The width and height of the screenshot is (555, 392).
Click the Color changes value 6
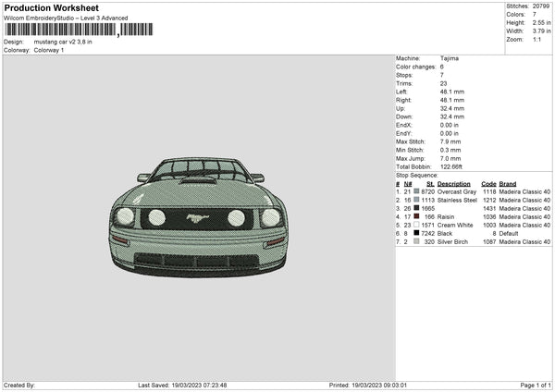coord(442,67)
